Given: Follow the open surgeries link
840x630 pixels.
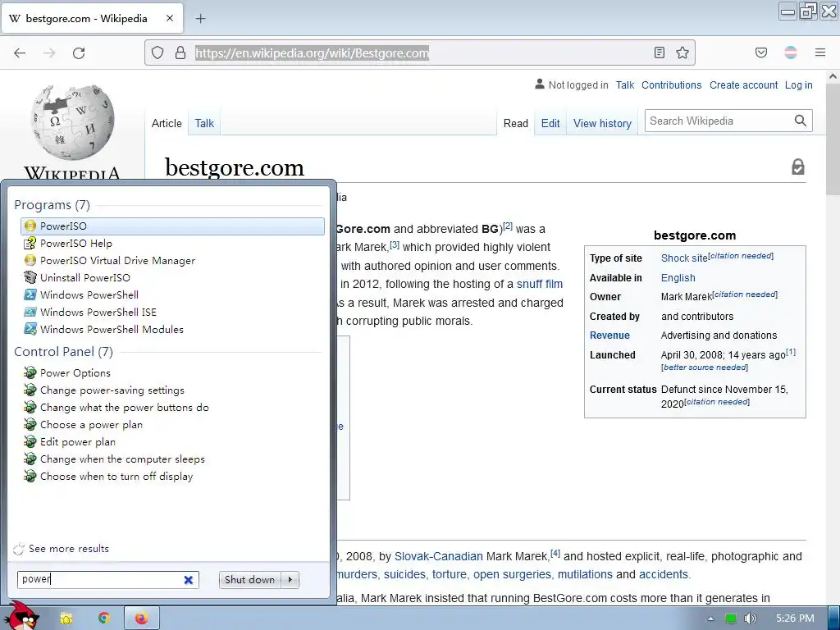Looking at the screenshot, I should click(x=512, y=574).
